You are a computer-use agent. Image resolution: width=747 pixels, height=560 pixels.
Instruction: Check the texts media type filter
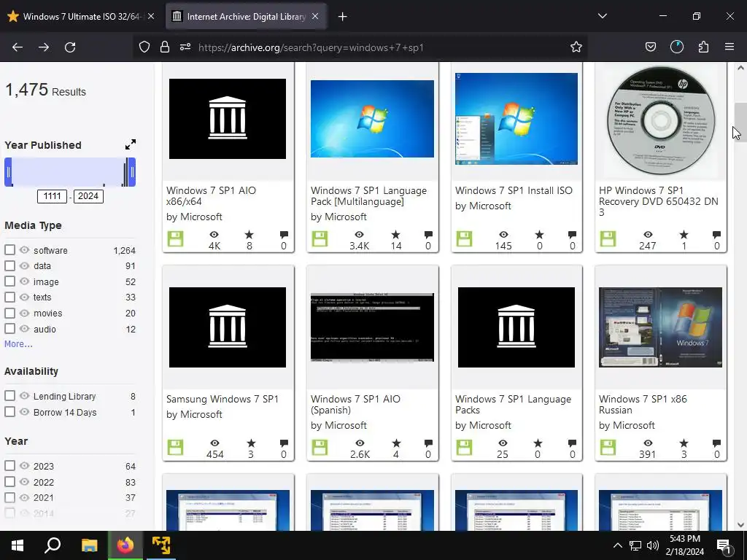click(x=9, y=297)
